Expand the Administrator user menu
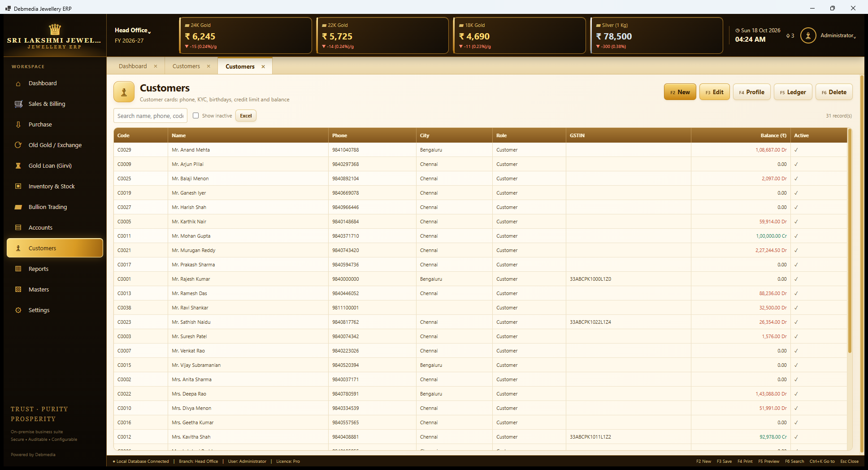 click(x=838, y=35)
